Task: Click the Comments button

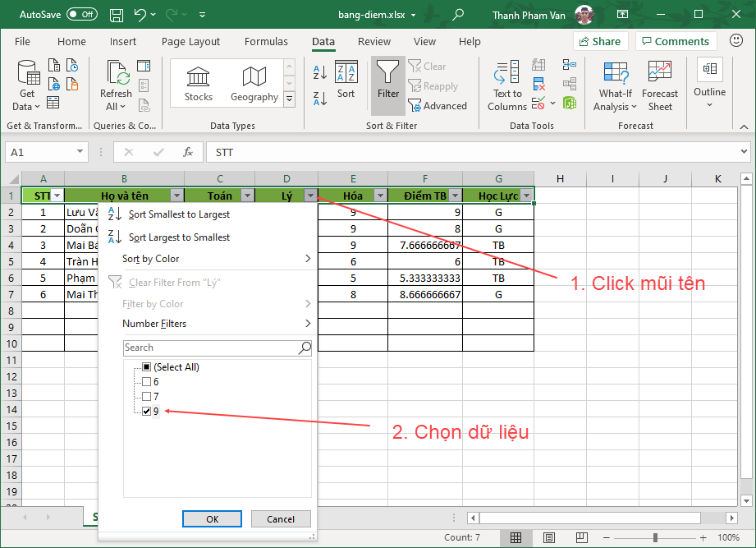Action: tap(676, 41)
